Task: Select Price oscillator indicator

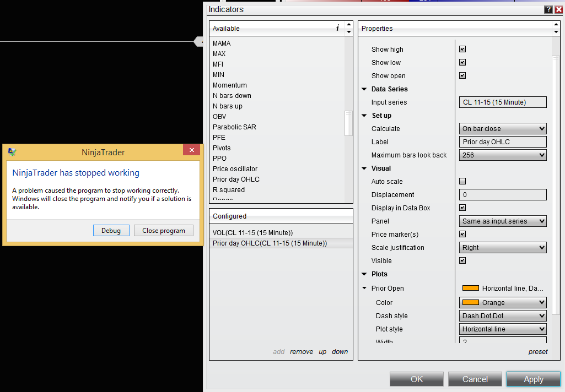Action: [235, 168]
